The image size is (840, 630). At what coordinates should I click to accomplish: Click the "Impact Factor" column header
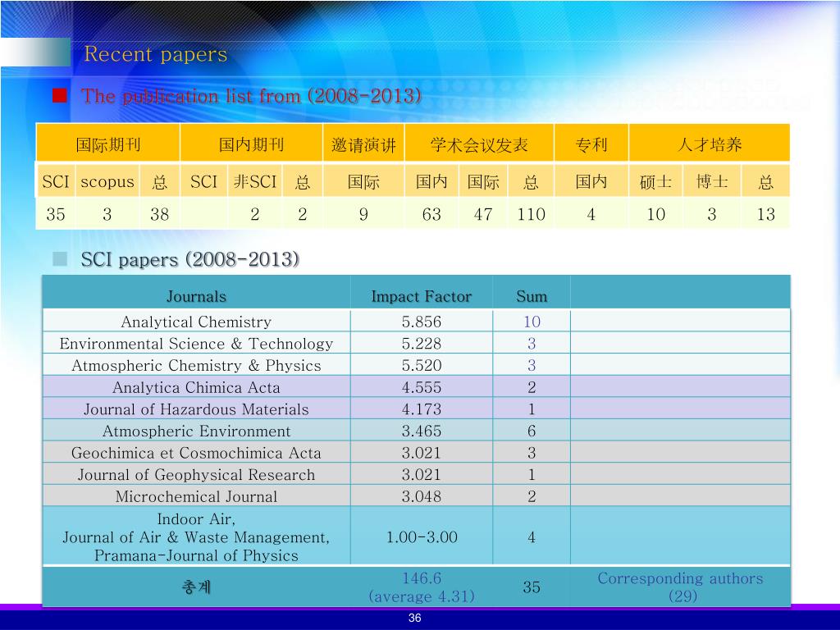point(422,296)
